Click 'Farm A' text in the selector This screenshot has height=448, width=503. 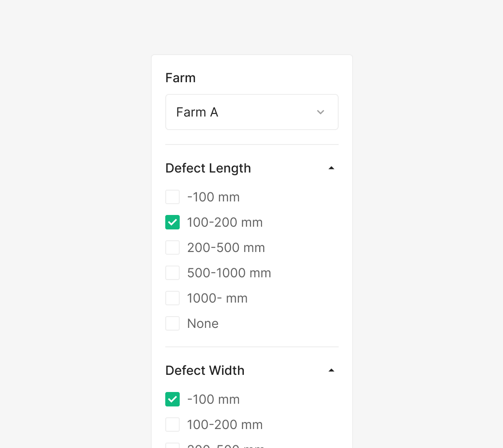197,112
